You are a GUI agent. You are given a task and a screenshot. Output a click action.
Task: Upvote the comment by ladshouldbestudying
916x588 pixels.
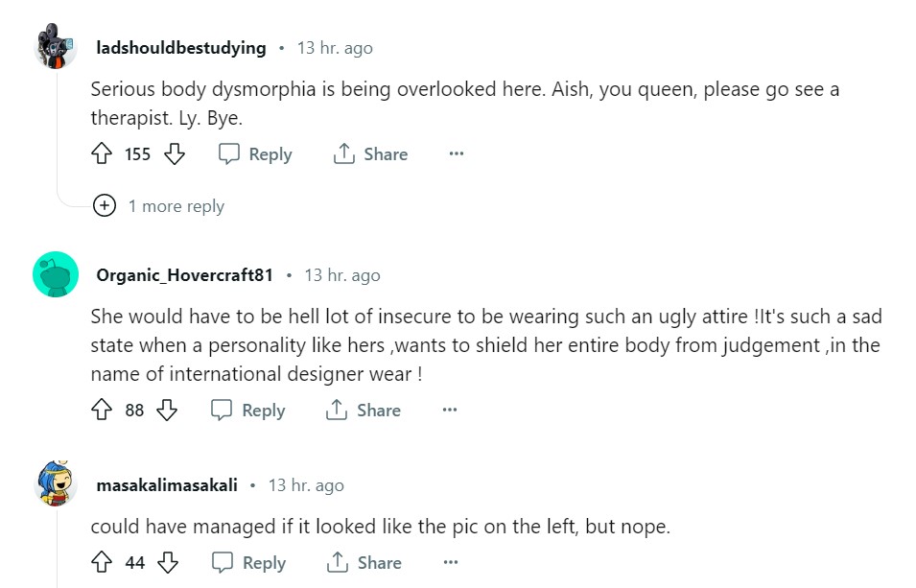[102, 153]
